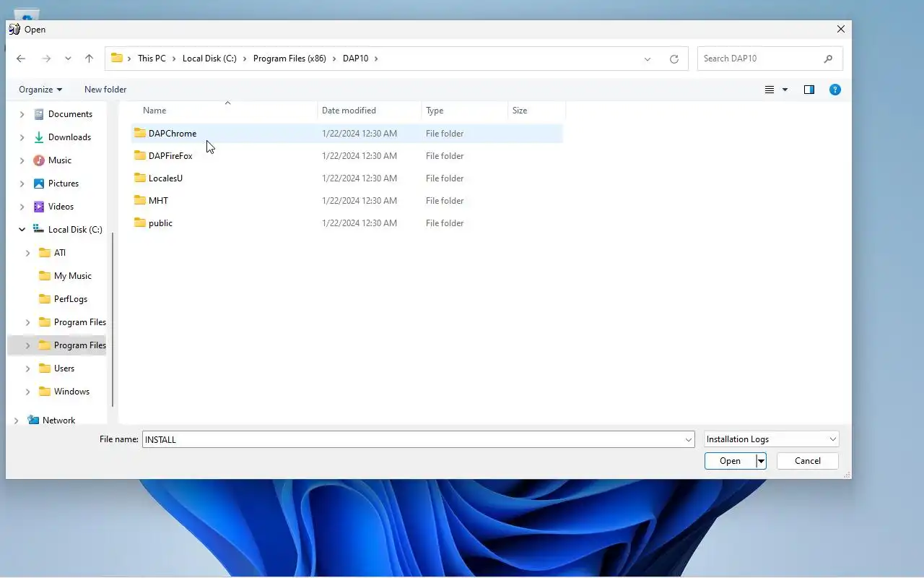Click the New folder button
924x578 pixels.
[x=105, y=90]
